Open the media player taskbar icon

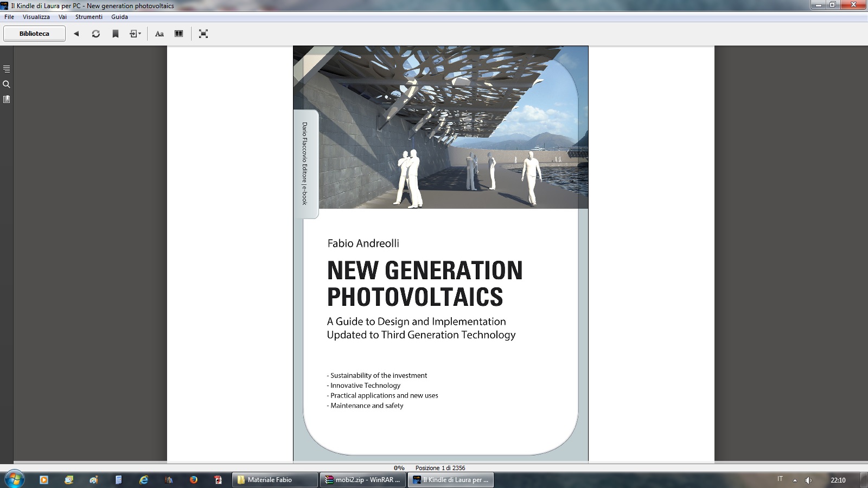click(44, 480)
